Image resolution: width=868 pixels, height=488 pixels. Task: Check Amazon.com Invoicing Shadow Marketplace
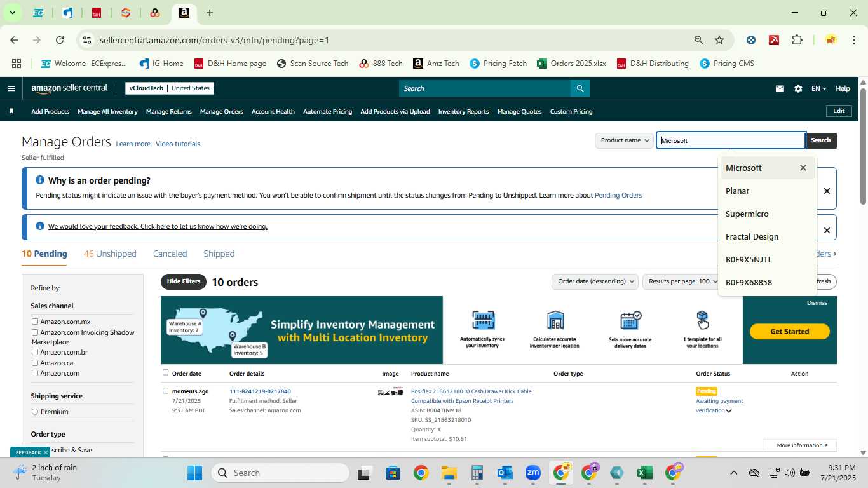coord(35,332)
